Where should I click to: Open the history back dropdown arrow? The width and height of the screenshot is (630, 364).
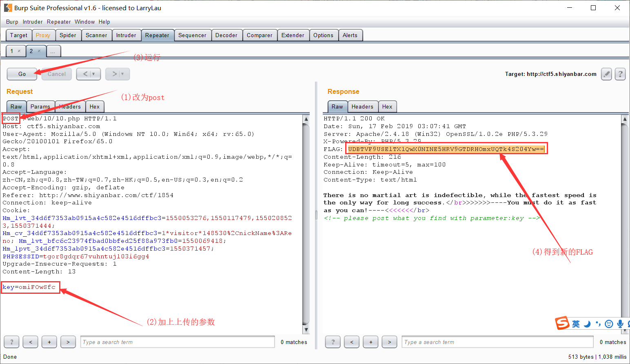[x=93, y=74]
